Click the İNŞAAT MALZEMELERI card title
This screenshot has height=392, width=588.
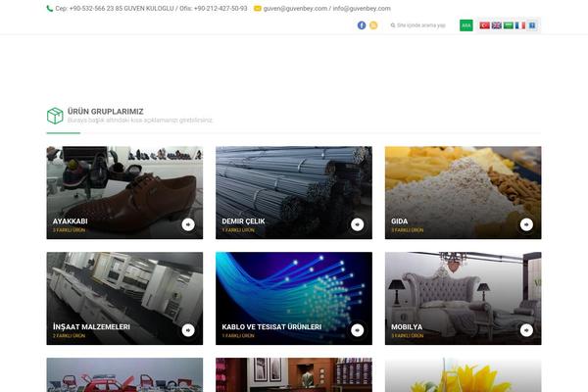(91, 326)
